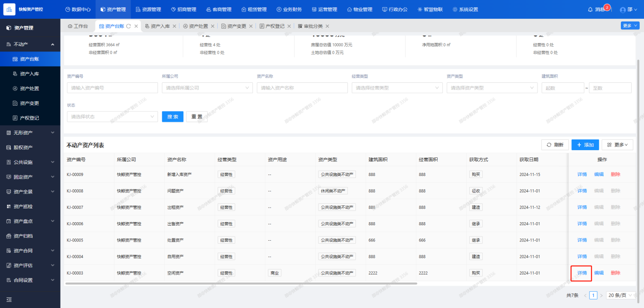
Task: Select page 1 in pagination
Action: coord(593,295)
